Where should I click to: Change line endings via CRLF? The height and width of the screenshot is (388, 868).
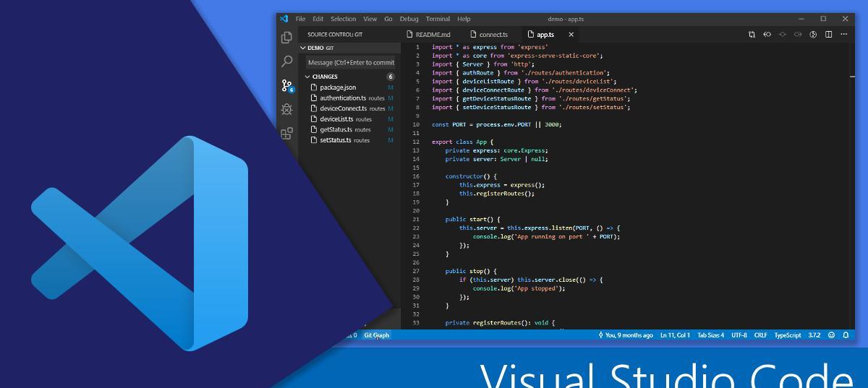760,335
